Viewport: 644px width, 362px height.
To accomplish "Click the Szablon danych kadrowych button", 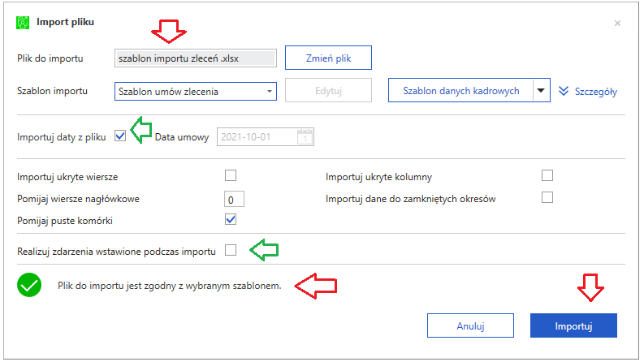I will 460,90.
